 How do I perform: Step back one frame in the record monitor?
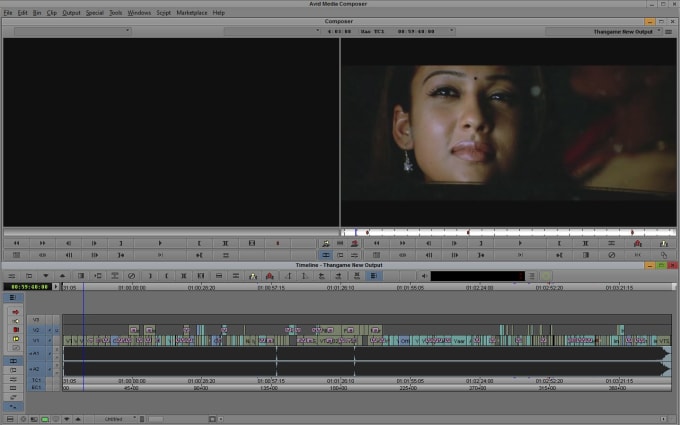[x=428, y=243]
